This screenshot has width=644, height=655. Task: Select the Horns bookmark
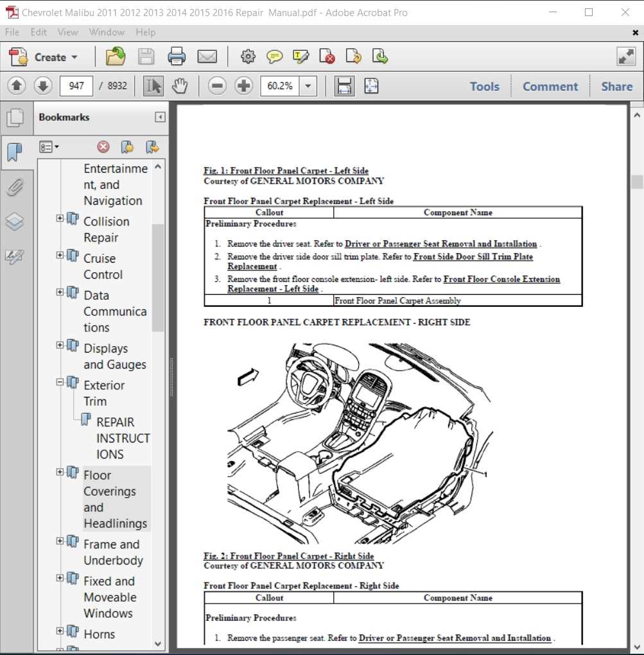100,634
